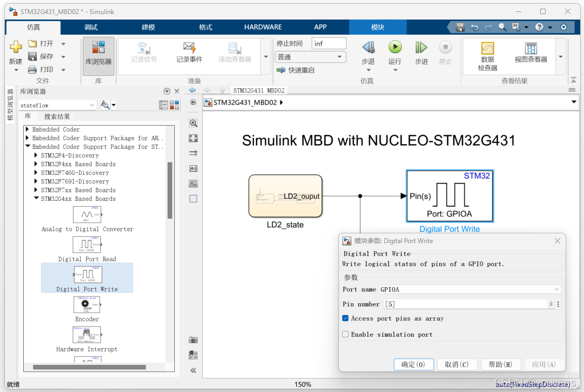
Task: Click the library search icon next to stateflow
Action: pyautogui.click(x=106, y=105)
